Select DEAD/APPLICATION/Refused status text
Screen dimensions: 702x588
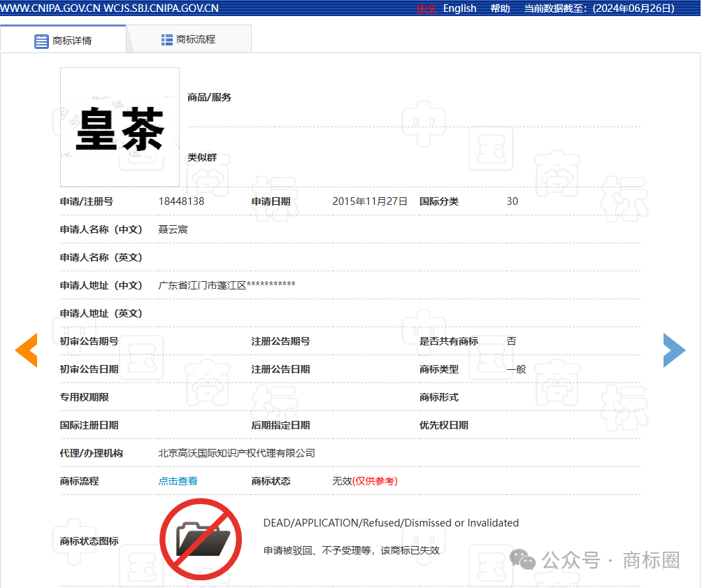(x=391, y=522)
